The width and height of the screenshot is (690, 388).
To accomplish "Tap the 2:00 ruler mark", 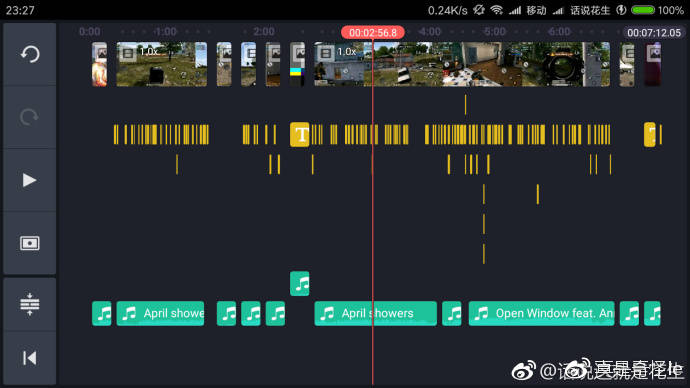I will point(264,32).
